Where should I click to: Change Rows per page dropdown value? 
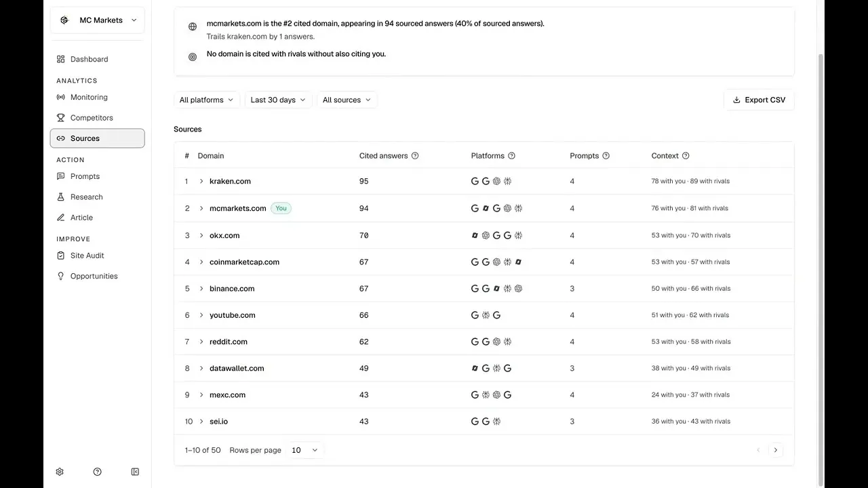point(304,450)
